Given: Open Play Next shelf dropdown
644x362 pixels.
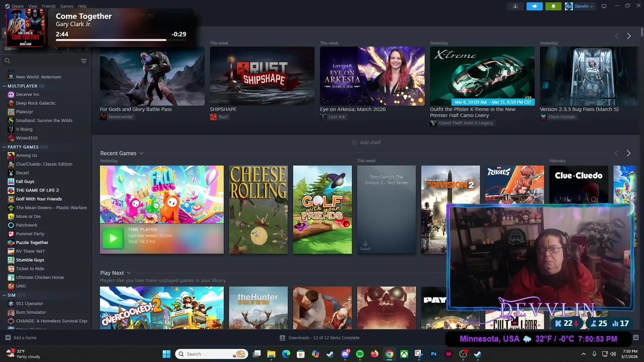Looking at the screenshot, I should [x=128, y=273].
